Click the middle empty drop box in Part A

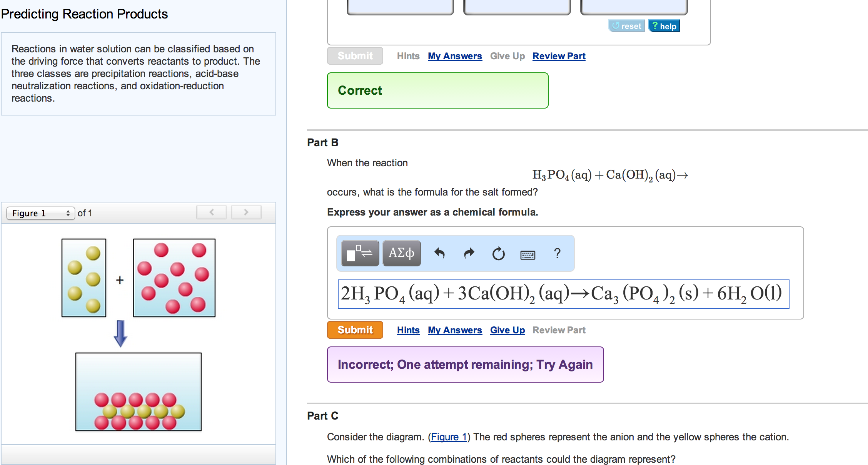point(517,7)
